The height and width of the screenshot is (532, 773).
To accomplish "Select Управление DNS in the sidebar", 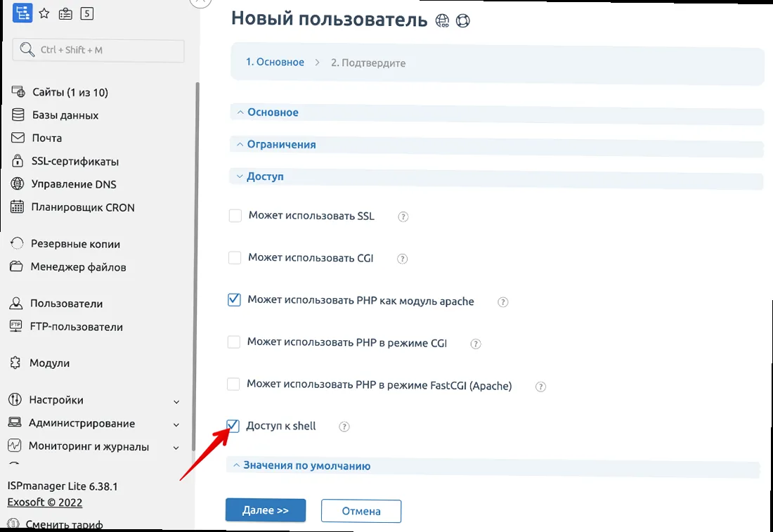I will [74, 183].
